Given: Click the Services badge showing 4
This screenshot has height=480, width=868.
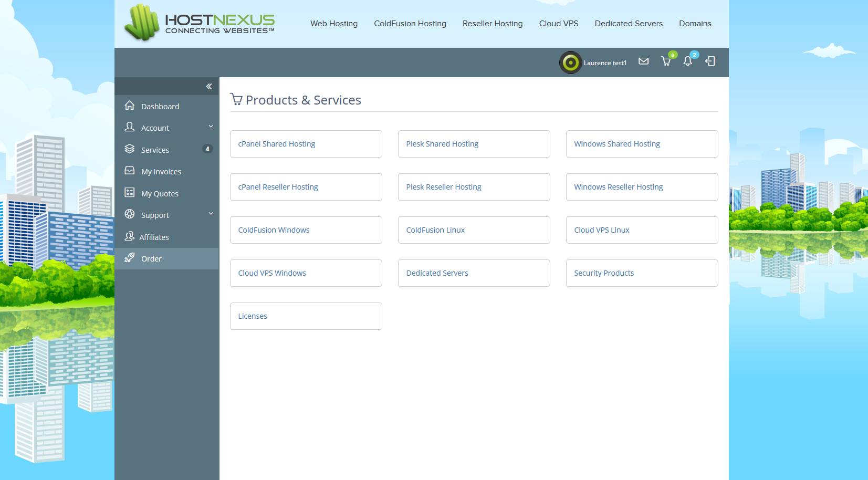Looking at the screenshot, I should 207,149.
